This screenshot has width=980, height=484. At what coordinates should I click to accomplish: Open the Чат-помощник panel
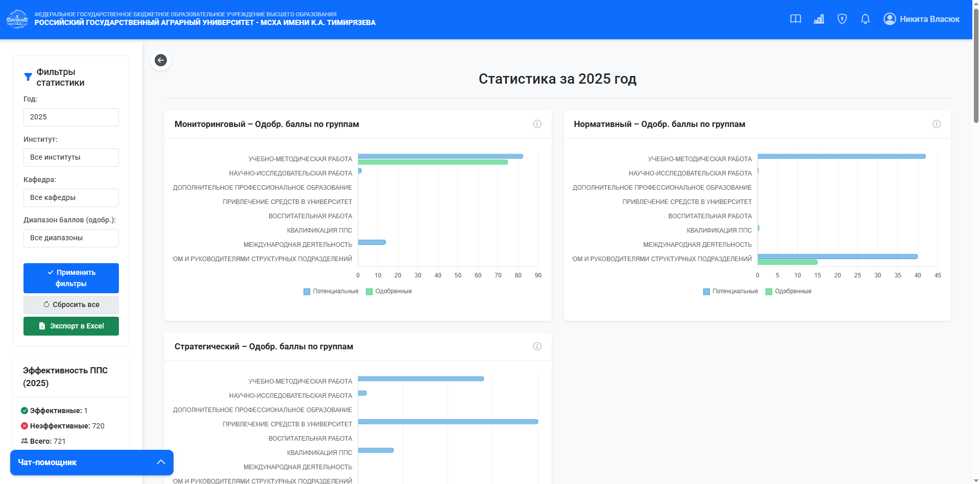tap(92, 463)
